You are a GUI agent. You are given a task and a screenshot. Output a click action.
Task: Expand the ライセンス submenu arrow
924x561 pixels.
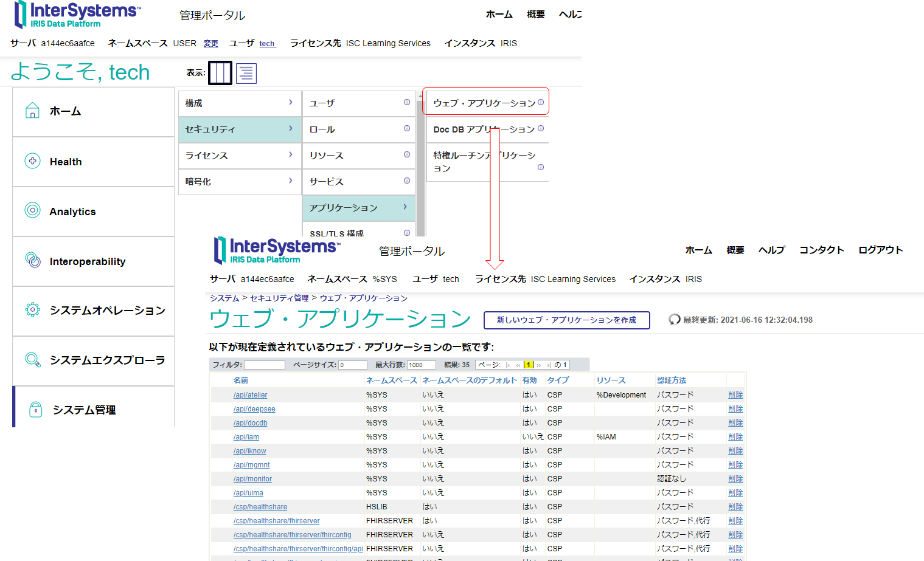(291, 155)
